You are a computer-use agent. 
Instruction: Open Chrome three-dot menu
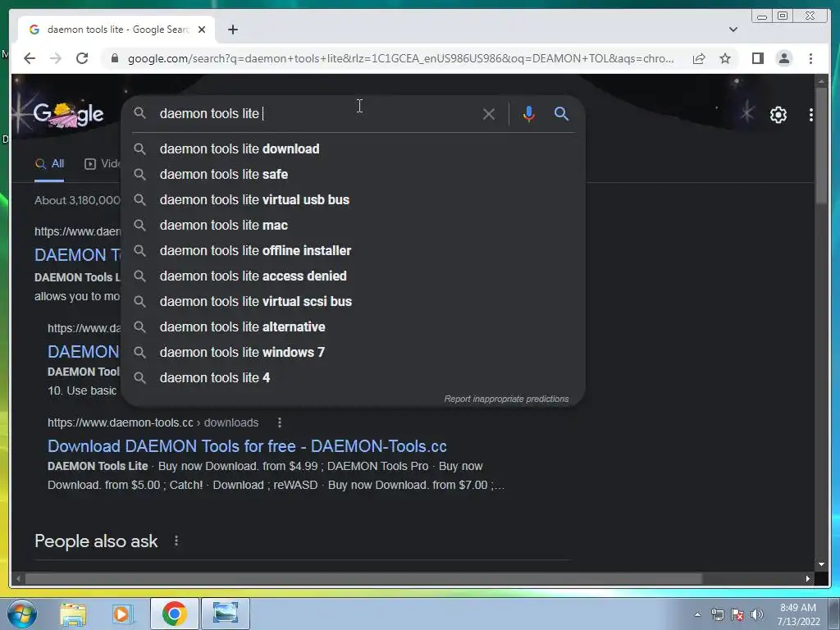tap(810, 58)
